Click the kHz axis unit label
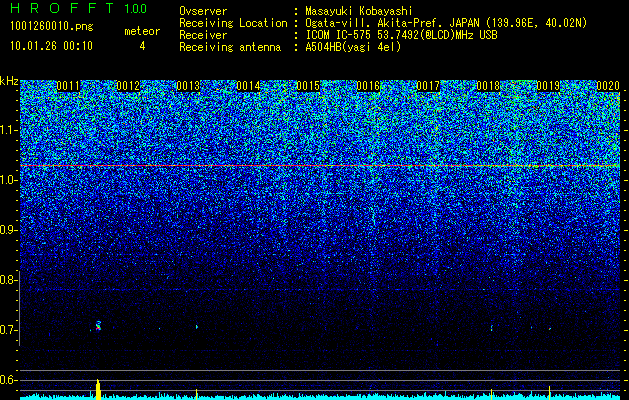This screenshot has width=629, height=400. point(9,81)
